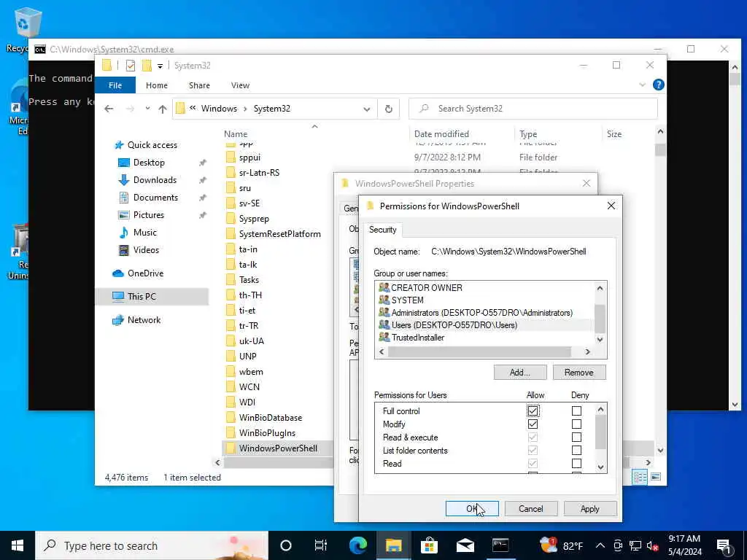Open Task View on the taskbar

coord(321,545)
